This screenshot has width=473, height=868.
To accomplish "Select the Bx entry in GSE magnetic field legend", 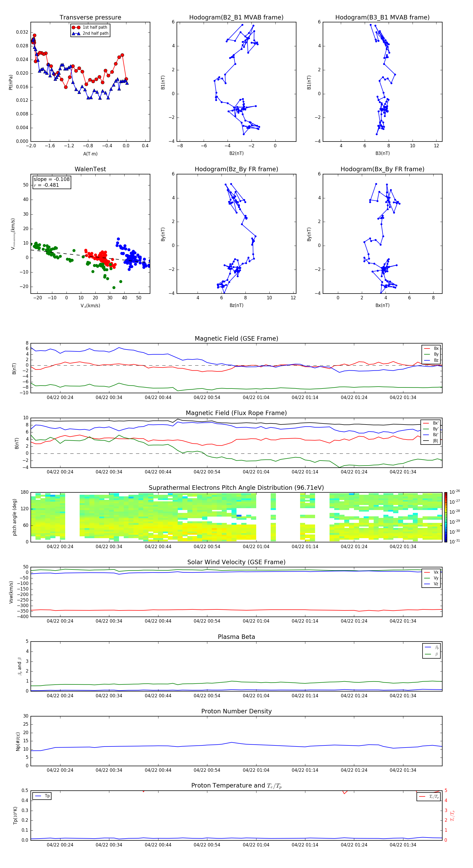I will coord(431,349).
